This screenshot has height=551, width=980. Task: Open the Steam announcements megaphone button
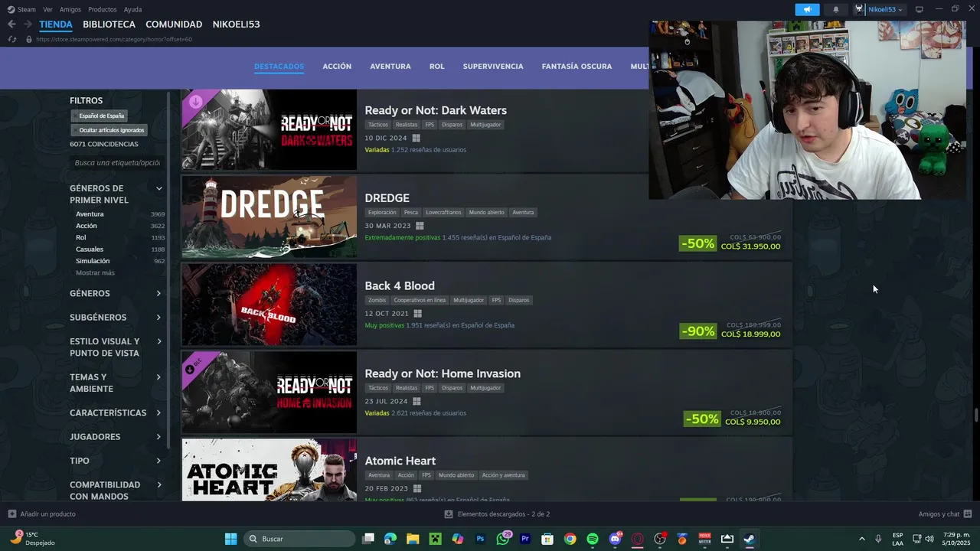click(807, 9)
